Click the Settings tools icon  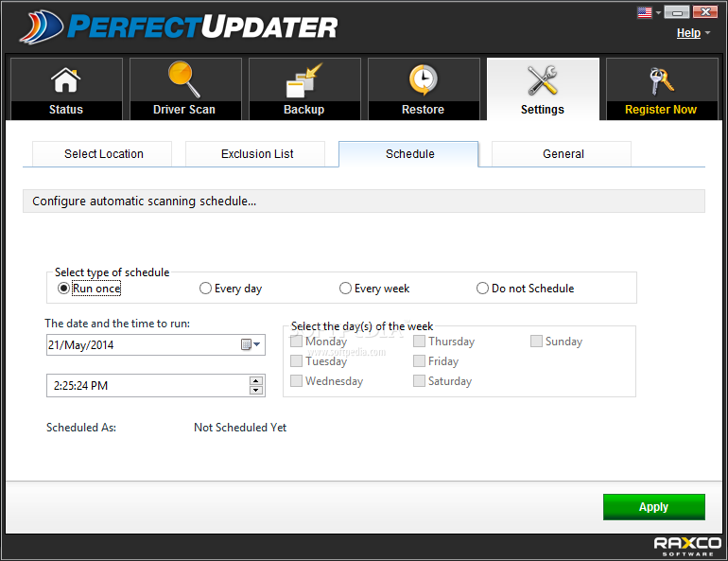(x=543, y=79)
